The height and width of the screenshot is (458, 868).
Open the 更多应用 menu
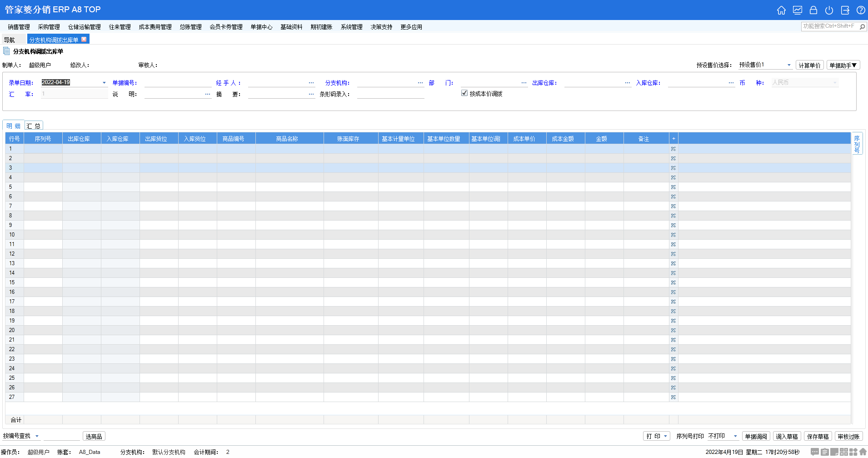click(x=411, y=27)
